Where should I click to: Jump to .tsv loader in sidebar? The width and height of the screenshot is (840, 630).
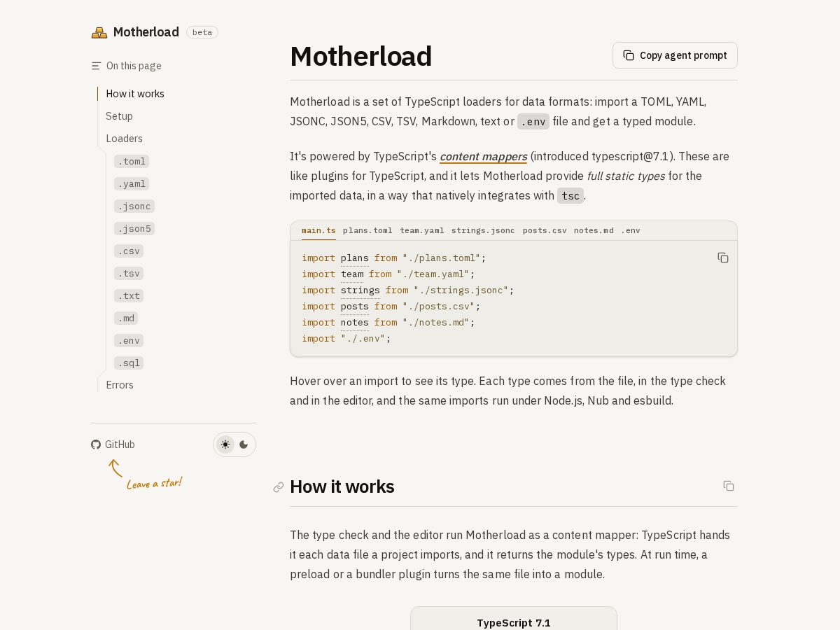(x=129, y=273)
